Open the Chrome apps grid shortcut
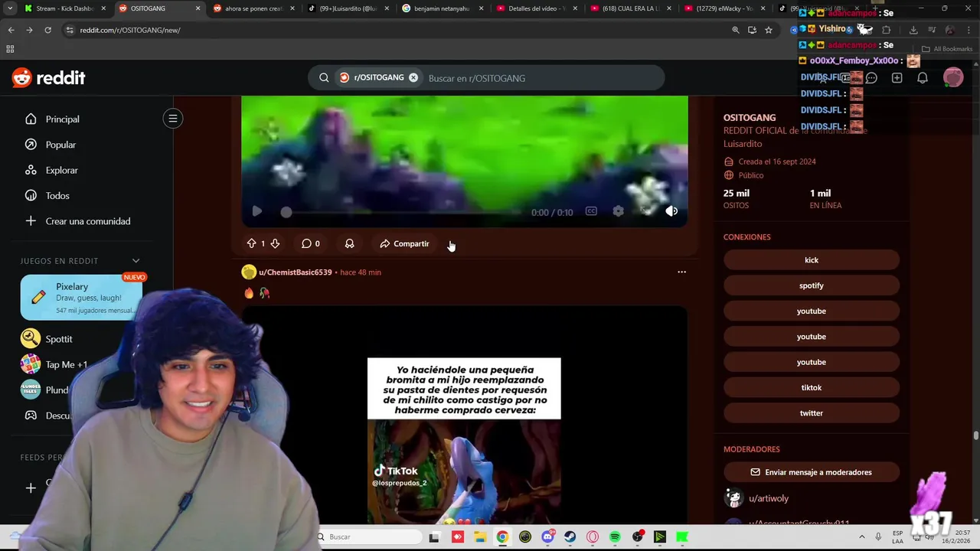Screen dimensions: 980x551 point(10,49)
